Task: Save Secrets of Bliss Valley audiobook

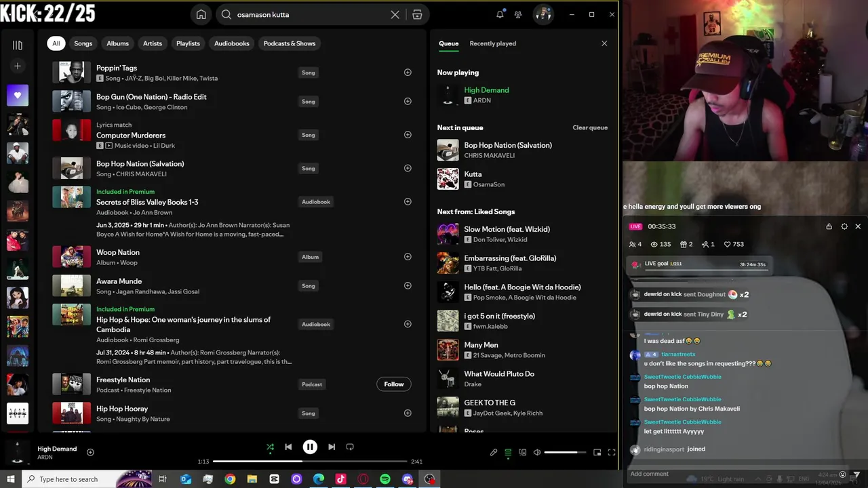Action: click(408, 201)
